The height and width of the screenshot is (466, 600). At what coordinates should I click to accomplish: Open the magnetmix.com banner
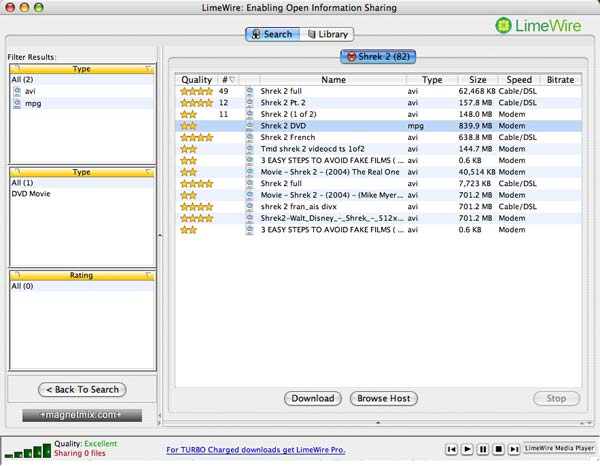pos(82,415)
